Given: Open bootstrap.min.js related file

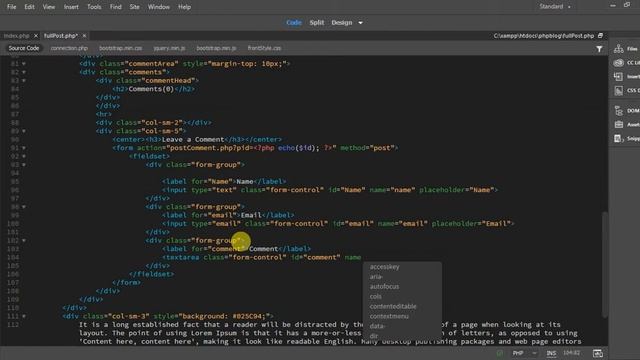Looking at the screenshot, I should coord(216,48).
